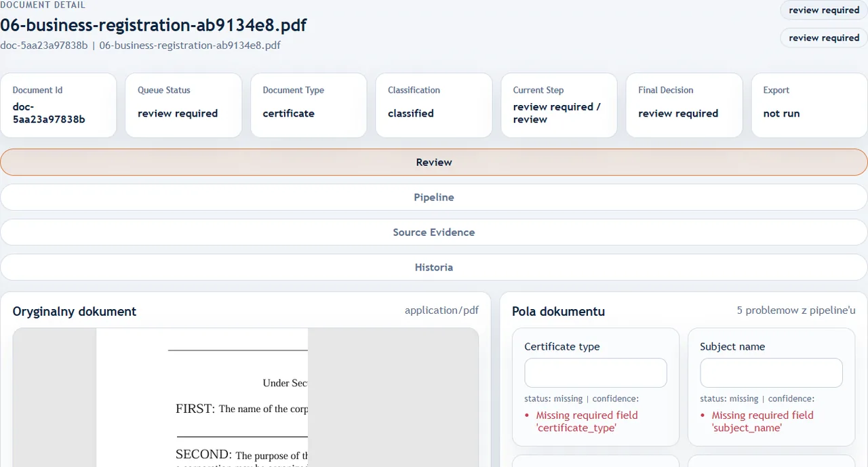Viewport: 868px width, 467px height.
Task: Click the Export not run card
Action: (x=809, y=105)
